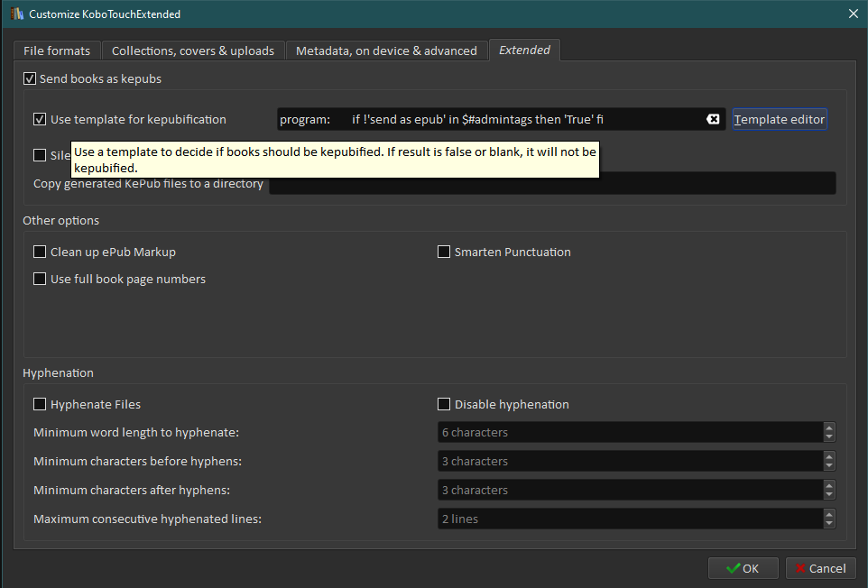Click the calibre books icon in title bar
868x588 pixels.
(17, 14)
